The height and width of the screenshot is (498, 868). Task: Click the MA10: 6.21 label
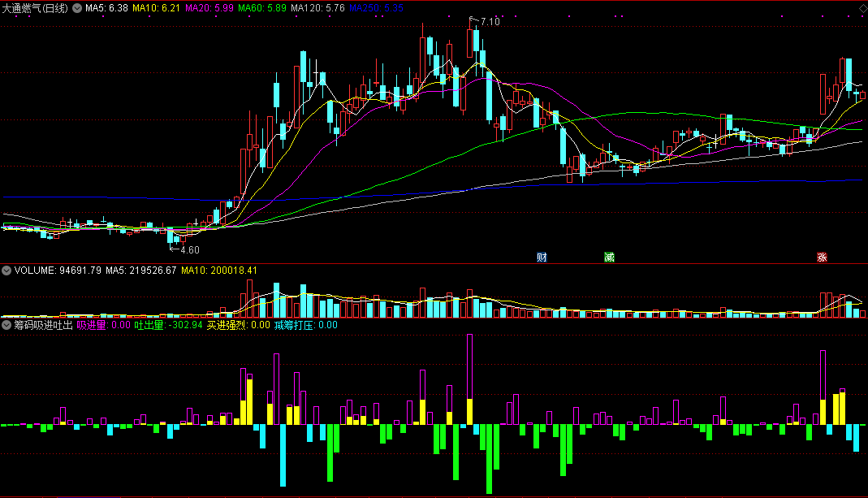(156, 8)
